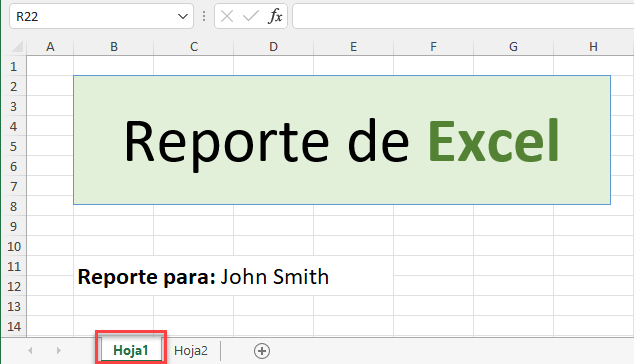The image size is (634, 364).
Task: Click the Enter checkmark icon in formula bar
Action: [251, 17]
